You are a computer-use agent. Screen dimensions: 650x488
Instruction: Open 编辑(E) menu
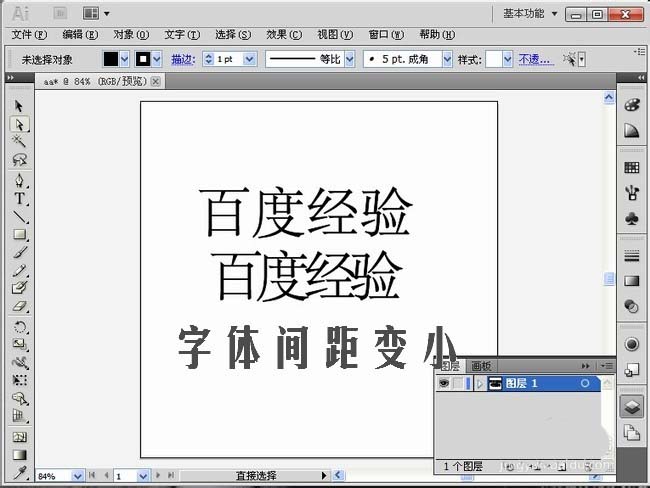pyautogui.click(x=80, y=34)
